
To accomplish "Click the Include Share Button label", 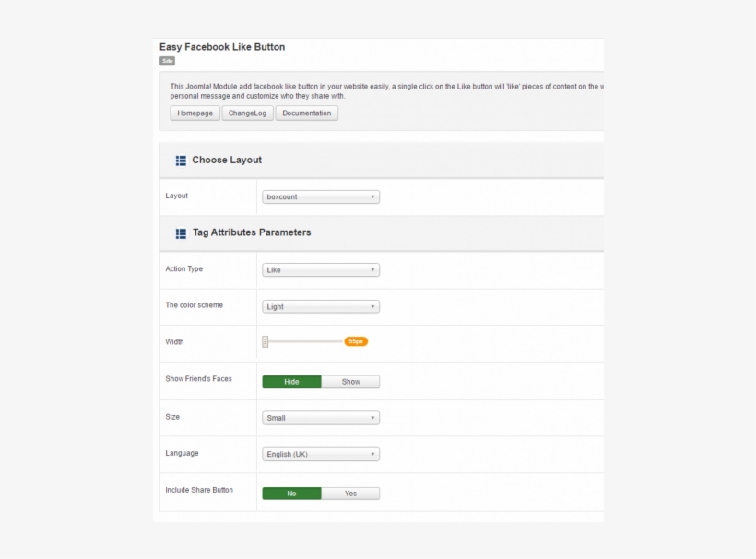I will pos(199,490).
